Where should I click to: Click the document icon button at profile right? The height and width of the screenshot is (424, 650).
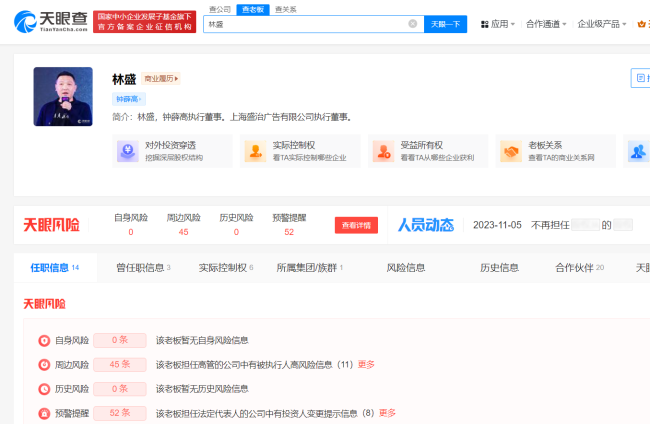pos(641,78)
